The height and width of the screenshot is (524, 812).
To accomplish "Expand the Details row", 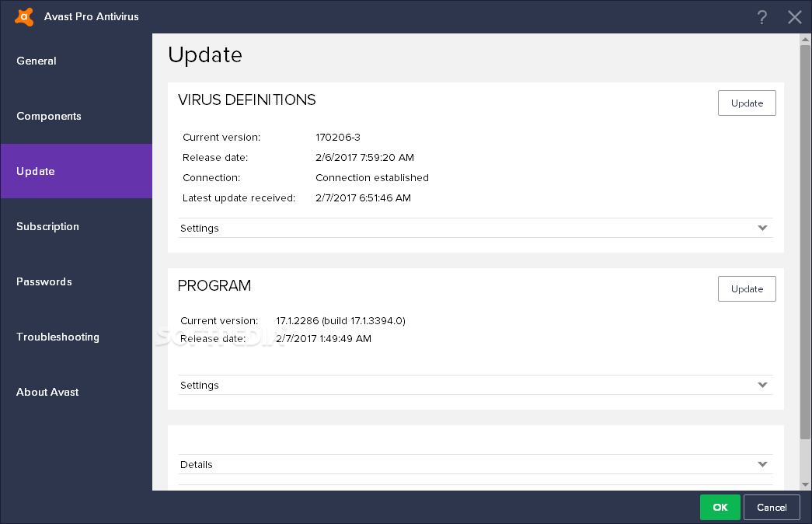I will pyautogui.click(x=476, y=464).
